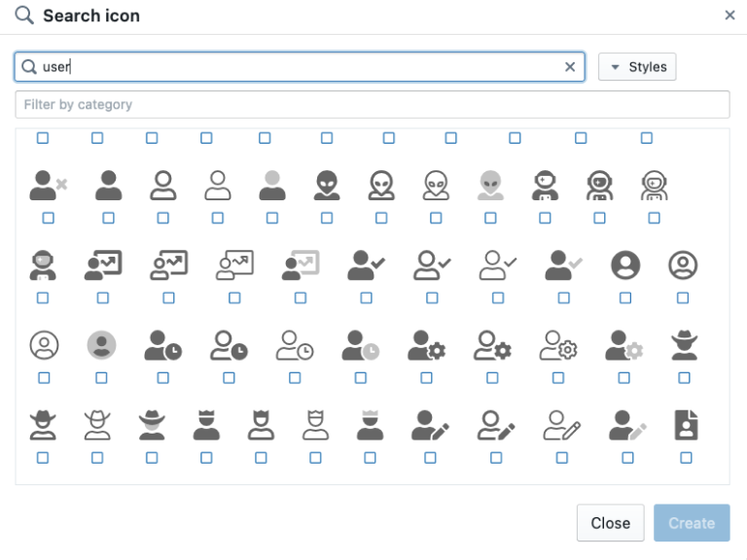This screenshot has width=747, height=560.
Task: Open the Styles dropdown
Action: tap(637, 67)
